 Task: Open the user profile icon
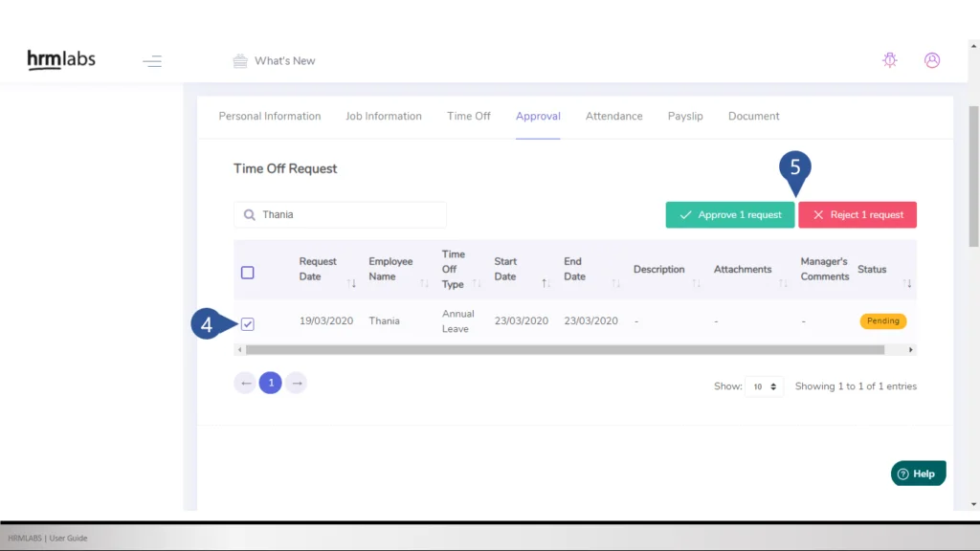coord(932,60)
